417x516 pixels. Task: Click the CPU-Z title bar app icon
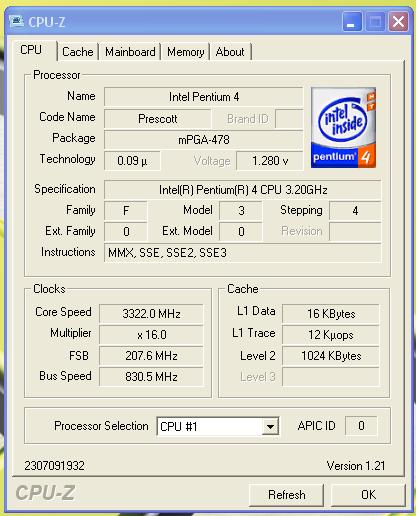click(16, 22)
